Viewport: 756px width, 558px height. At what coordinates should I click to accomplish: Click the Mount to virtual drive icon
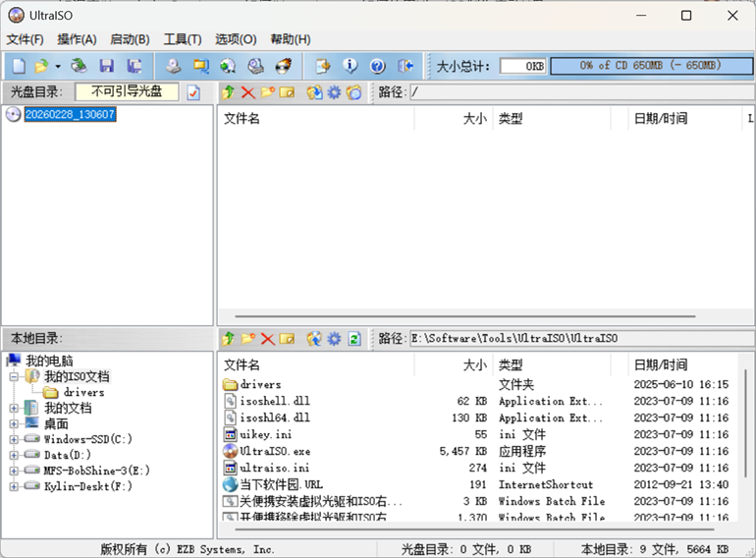[x=228, y=66]
